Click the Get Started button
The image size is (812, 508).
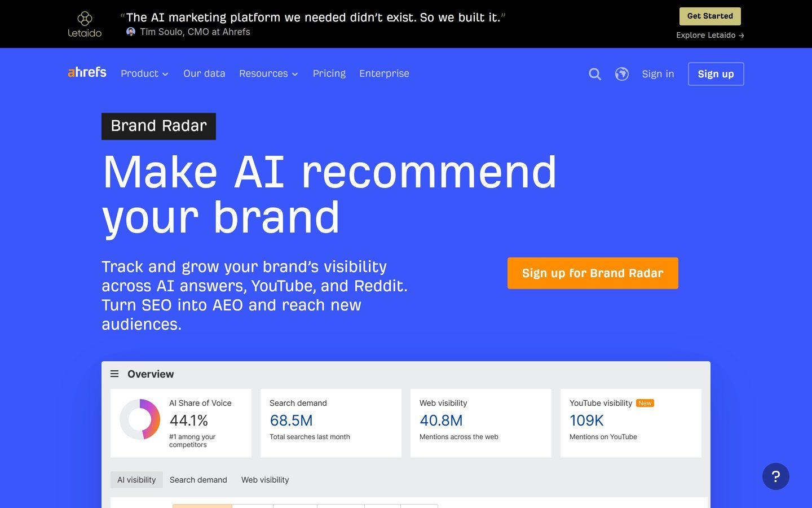710,16
